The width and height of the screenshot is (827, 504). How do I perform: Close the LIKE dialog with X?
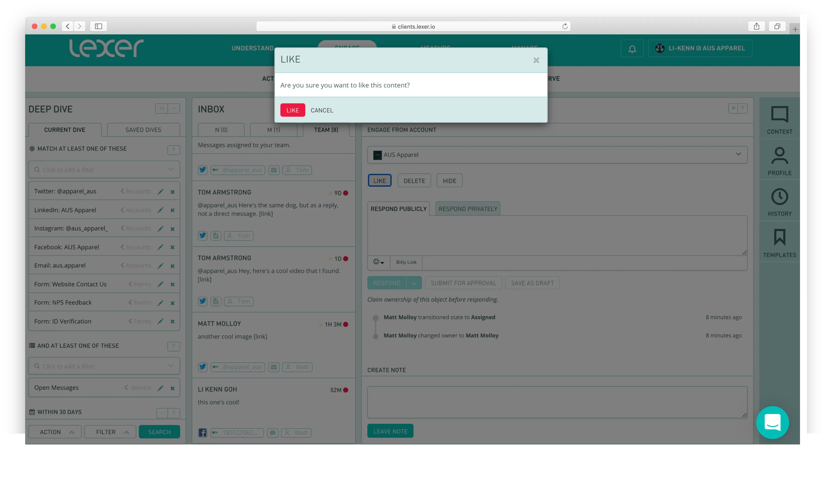(x=536, y=60)
